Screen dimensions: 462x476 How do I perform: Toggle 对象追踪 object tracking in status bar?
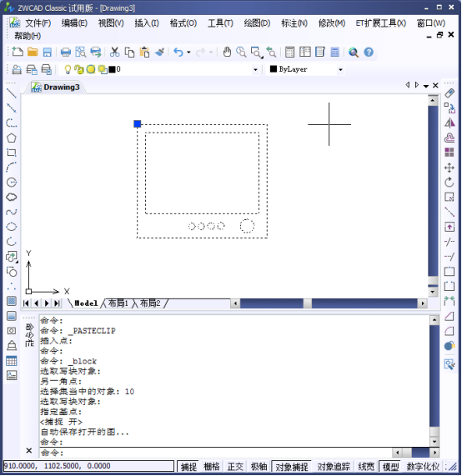pos(334,467)
